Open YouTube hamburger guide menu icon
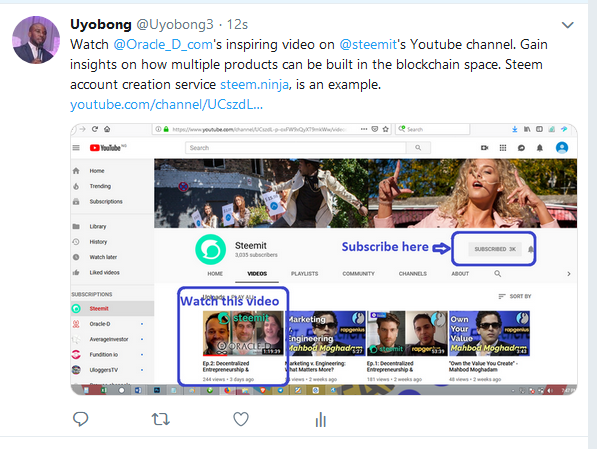The width and height of the screenshot is (597, 449). (x=76, y=148)
